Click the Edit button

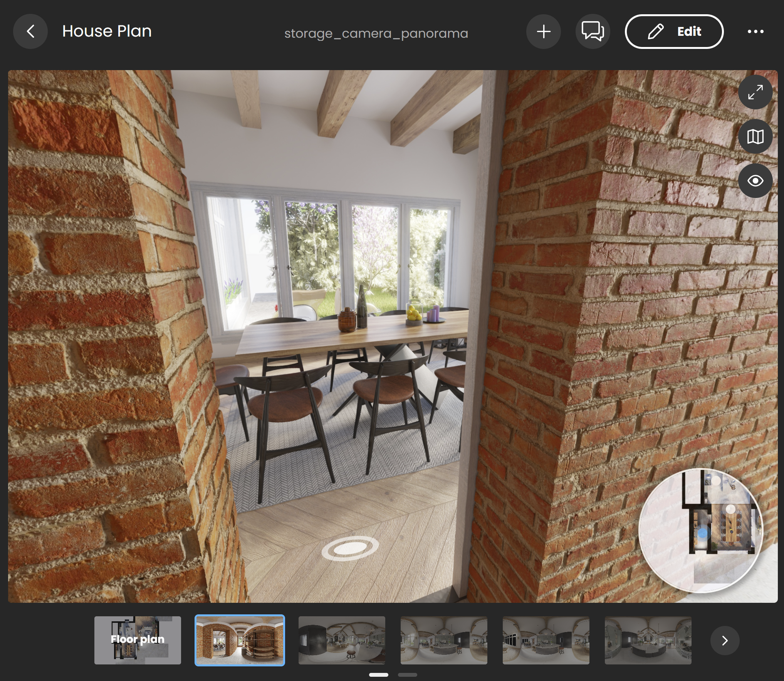point(674,32)
